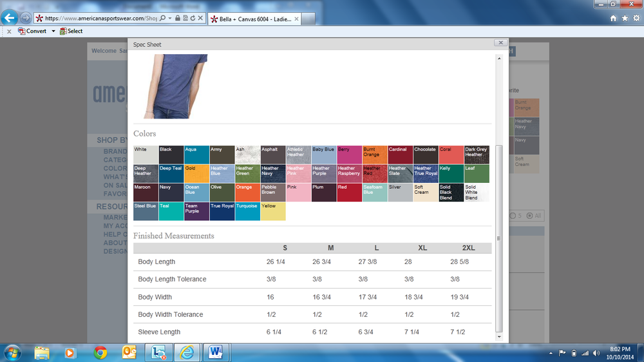Open Google Chrome from the taskbar
Viewport: 644px width, 362px height.
100,352
